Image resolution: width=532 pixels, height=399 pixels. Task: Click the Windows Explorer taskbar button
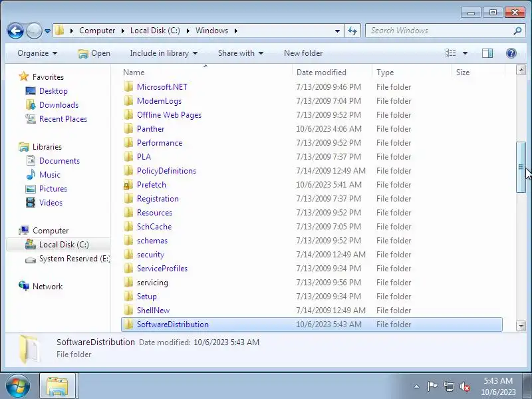tap(58, 386)
